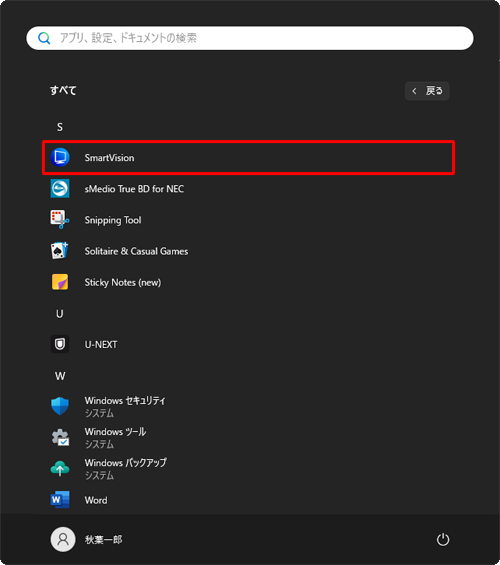Open the SmartVision app icon

pos(60,157)
